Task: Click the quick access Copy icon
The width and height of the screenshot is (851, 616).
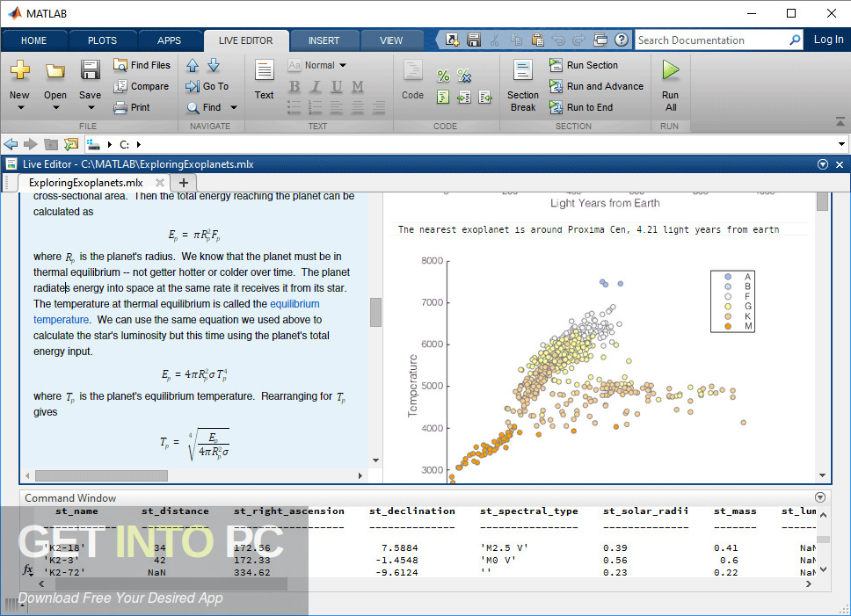Action: pos(516,40)
